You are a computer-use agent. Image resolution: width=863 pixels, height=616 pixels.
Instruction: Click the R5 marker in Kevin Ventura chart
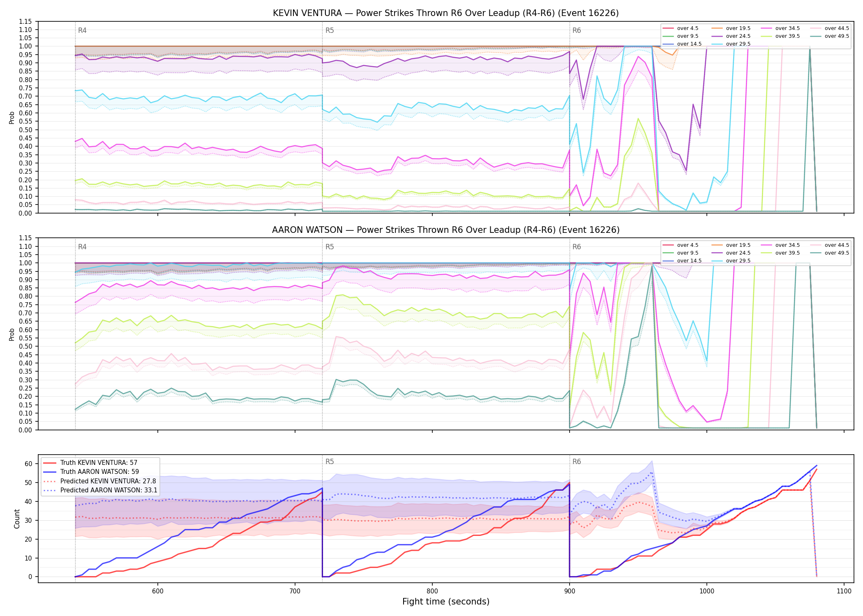330,30
